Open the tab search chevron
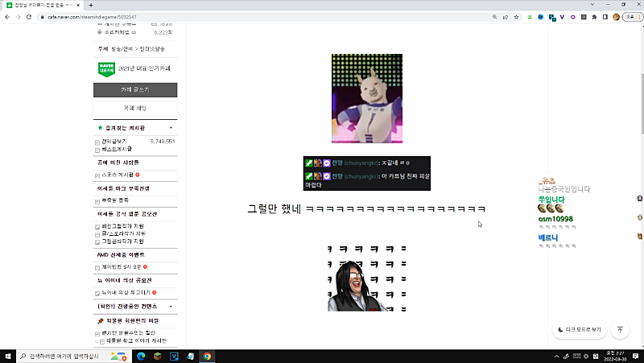 tap(592, 5)
